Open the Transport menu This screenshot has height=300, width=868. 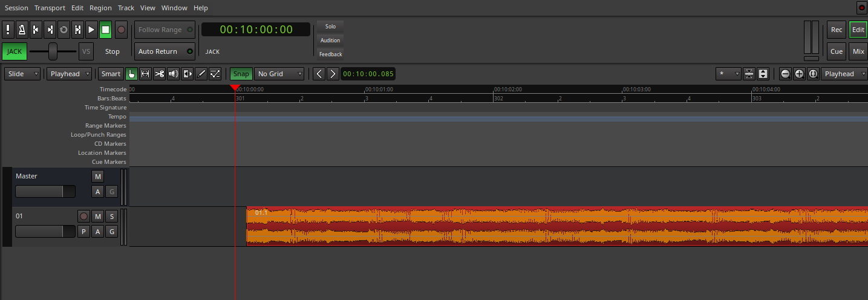(50, 8)
